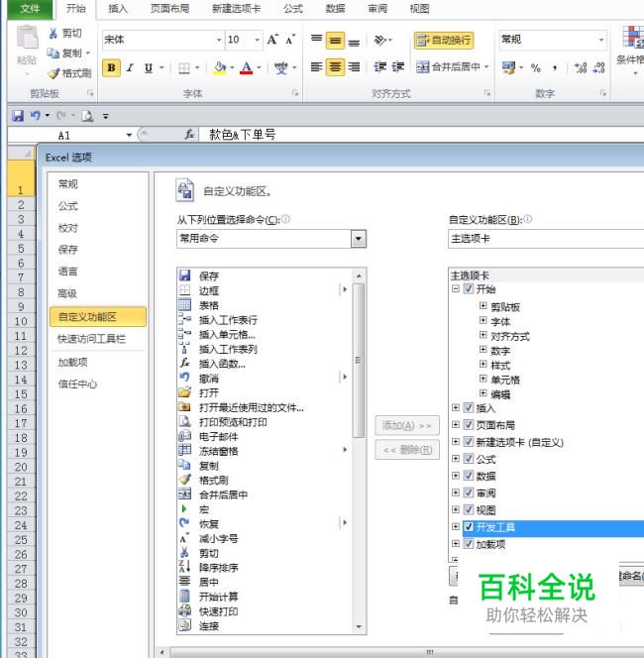Open the 常规 number format dropdown
Image resolution: width=644 pixels, height=658 pixels.
coord(601,40)
